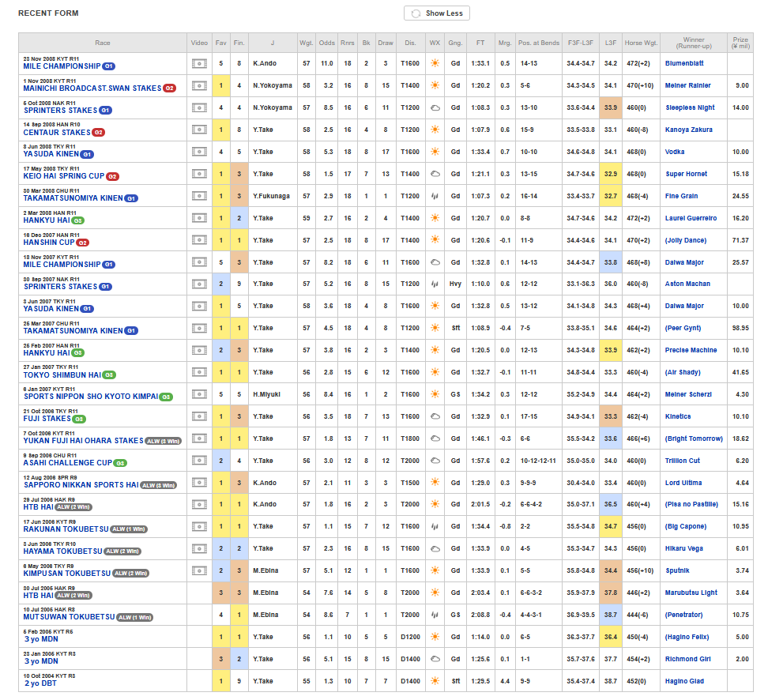Play video for Kimpusan Tokubetsu race
The height and width of the screenshot is (700, 768).
point(199,570)
